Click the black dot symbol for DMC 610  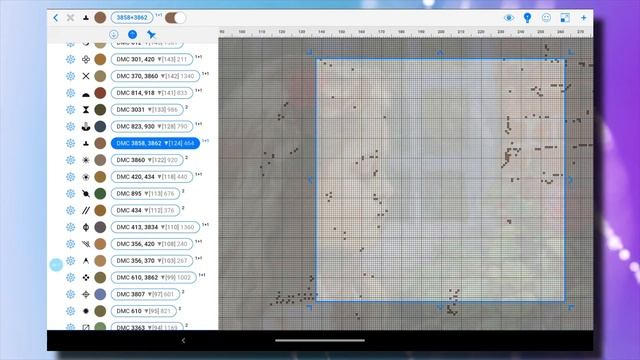(x=86, y=311)
